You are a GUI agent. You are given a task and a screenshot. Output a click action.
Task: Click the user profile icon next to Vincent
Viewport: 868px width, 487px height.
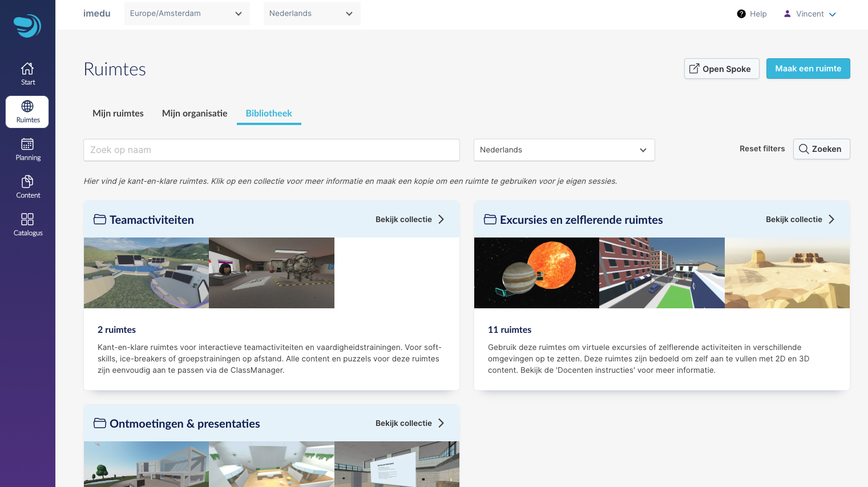click(x=788, y=14)
